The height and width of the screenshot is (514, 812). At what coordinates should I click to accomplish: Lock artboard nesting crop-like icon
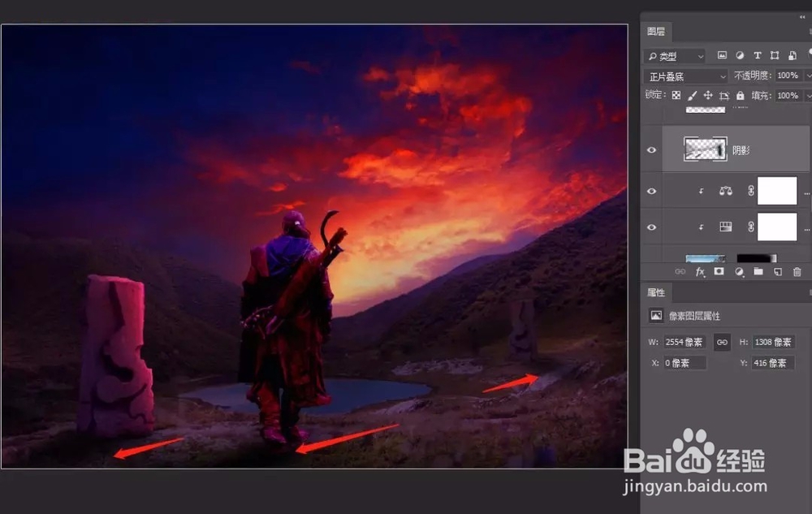click(x=724, y=95)
